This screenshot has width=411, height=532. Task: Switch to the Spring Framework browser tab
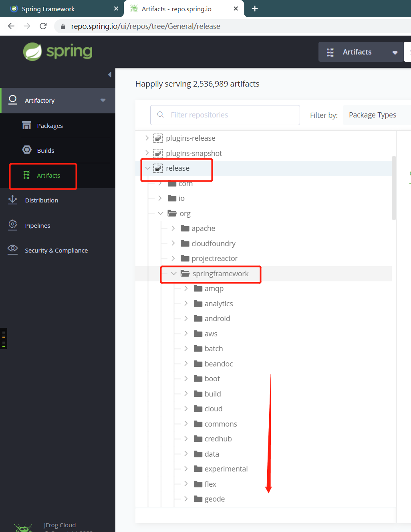coord(48,9)
